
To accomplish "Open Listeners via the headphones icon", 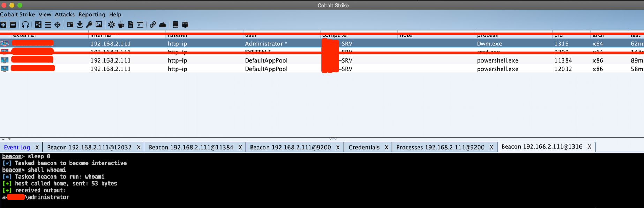I will [x=25, y=24].
